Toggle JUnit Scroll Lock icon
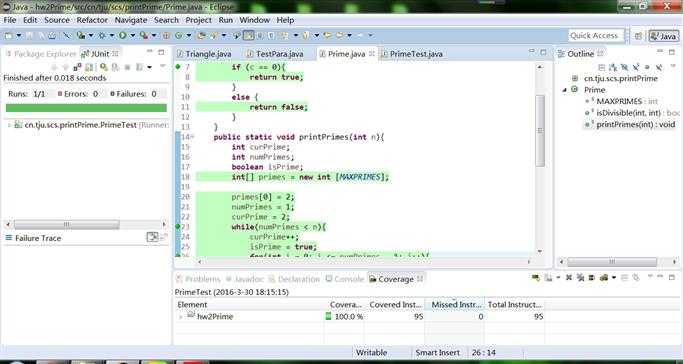Viewport: 683px width, 364px height. pyautogui.click(x=89, y=67)
